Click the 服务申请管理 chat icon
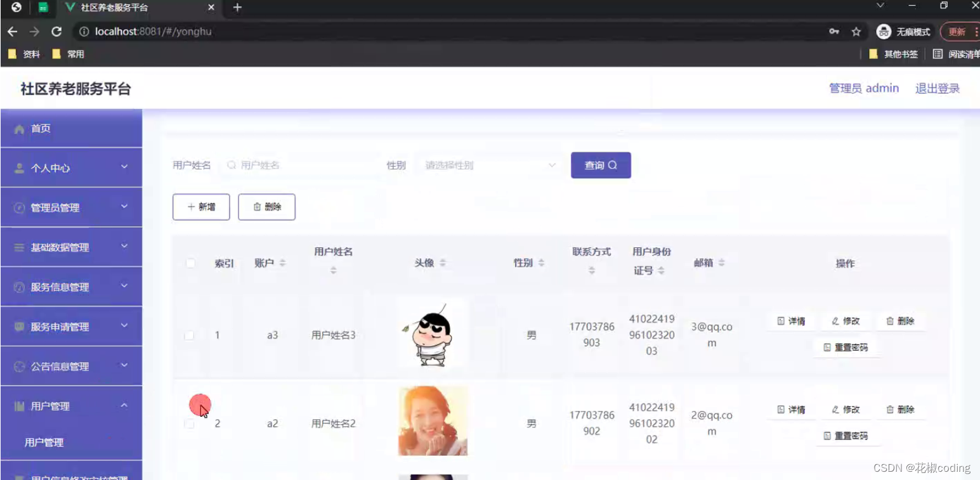The width and height of the screenshot is (980, 480). pyautogui.click(x=18, y=326)
